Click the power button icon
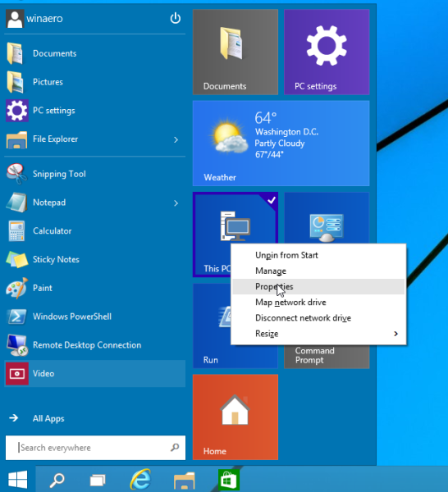This screenshot has height=492, width=448. click(176, 18)
